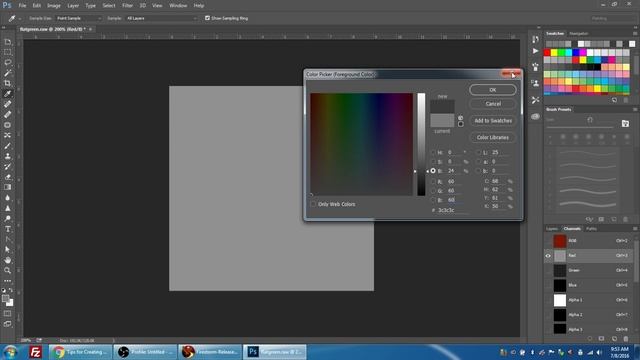The image size is (640, 360).
Task: Show the Green channel visibility box
Action: coord(548,270)
